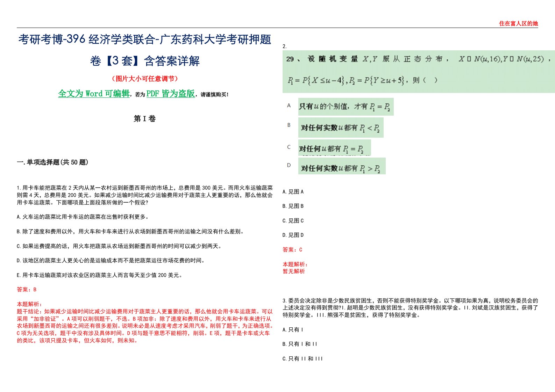Click the text '暂无解析'
This screenshot has width=555, height=392.
point(294,271)
